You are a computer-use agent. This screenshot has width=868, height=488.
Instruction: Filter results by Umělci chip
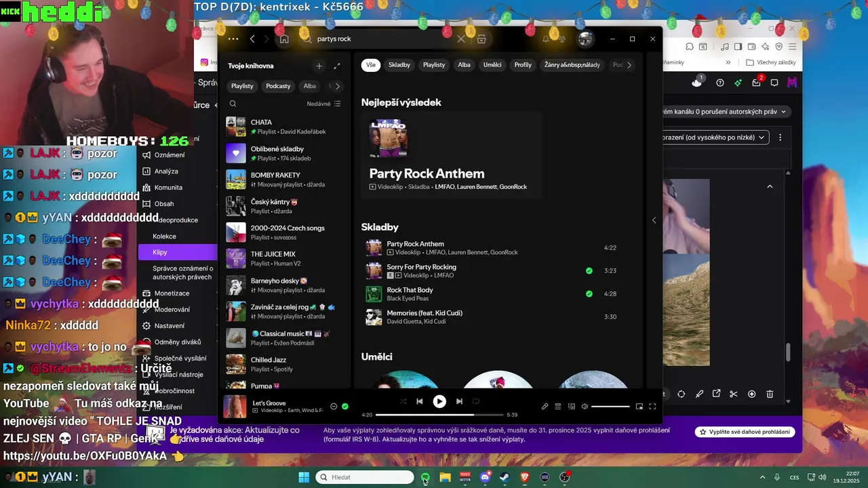pyautogui.click(x=492, y=65)
